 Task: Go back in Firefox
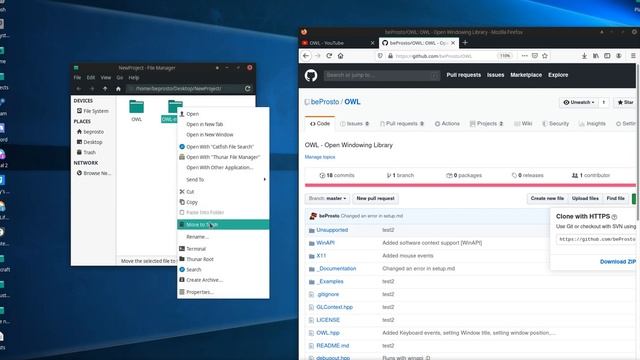306,56
